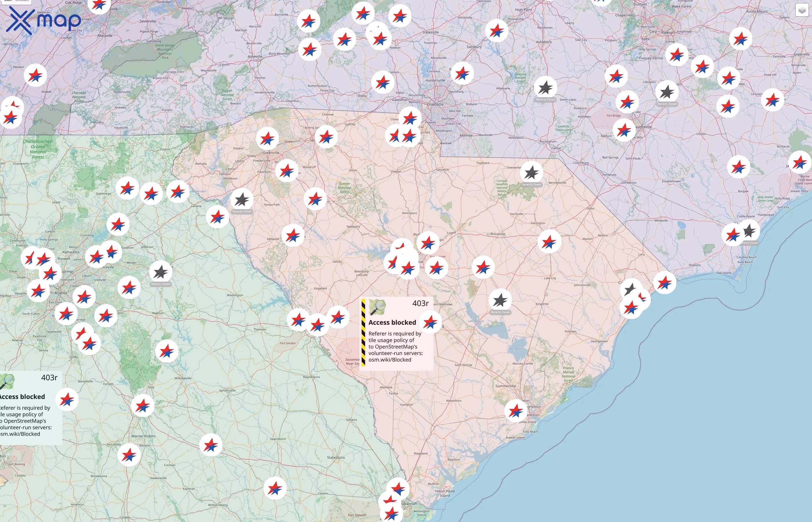Image resolution: width=812 pixels, height=522 pixels.
Task: Select the star marker at Charleston
Action: 516,411
